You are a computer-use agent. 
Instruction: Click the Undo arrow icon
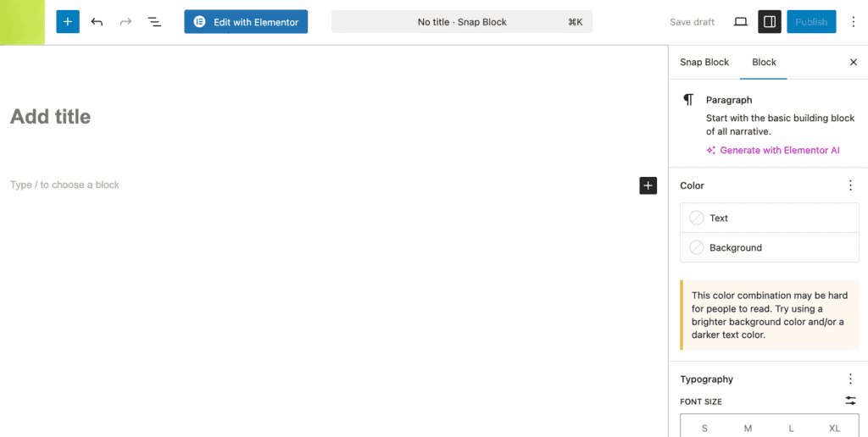coord(97,22)
